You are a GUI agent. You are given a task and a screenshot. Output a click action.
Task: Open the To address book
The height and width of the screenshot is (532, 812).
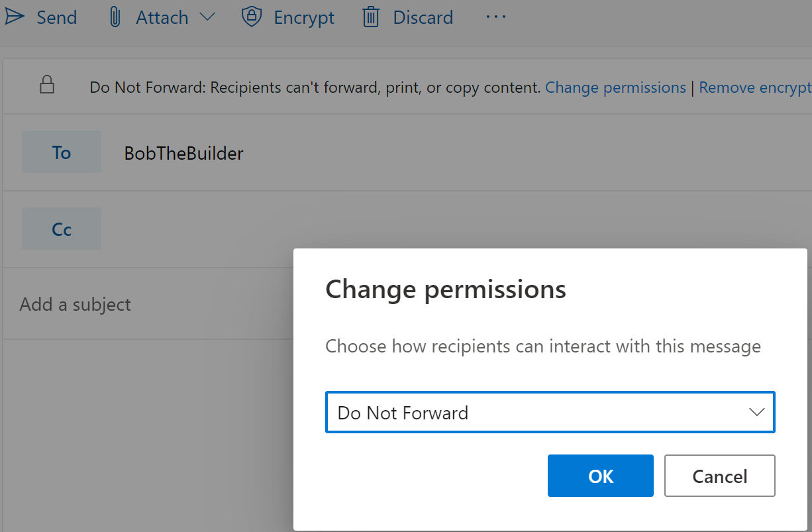[x=61, y=152]
